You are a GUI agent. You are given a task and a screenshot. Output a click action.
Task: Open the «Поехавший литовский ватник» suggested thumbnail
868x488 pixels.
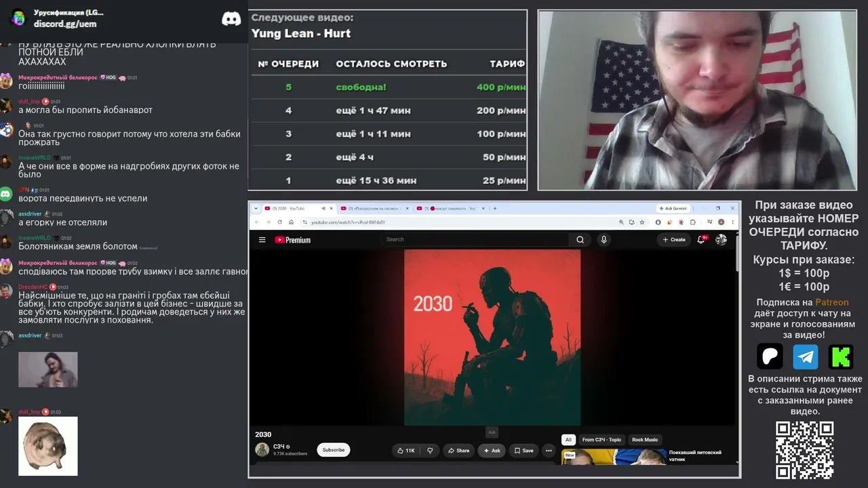[x=614, y=456]
